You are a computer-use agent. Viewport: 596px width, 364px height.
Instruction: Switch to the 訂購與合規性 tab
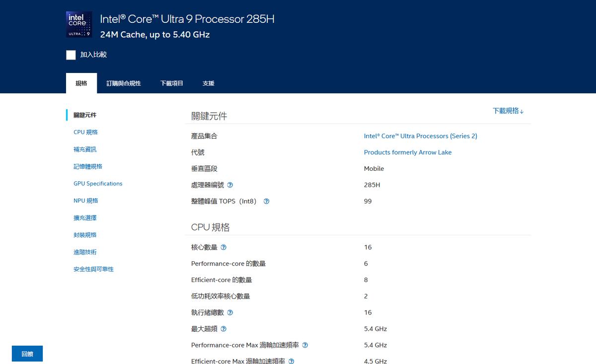[x=124, y=83]
